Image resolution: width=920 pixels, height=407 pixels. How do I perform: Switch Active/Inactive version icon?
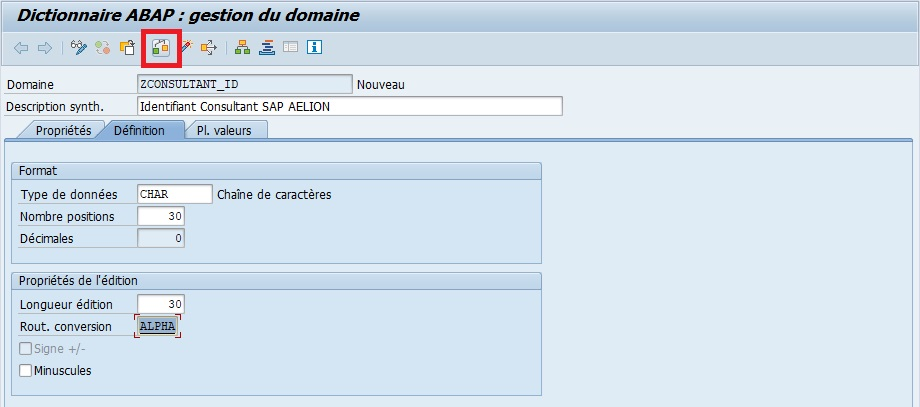click(102, 48)
